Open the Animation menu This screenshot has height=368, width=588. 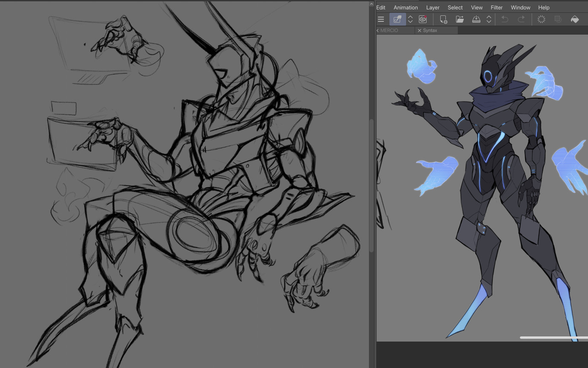[406, 8]
